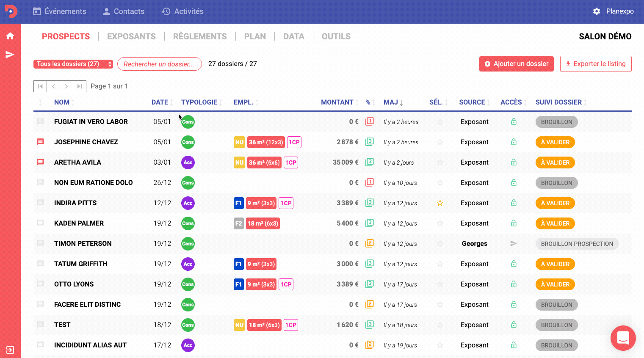
Task: Toggle selection star for Timon Peterson
Action: [440, 244]
